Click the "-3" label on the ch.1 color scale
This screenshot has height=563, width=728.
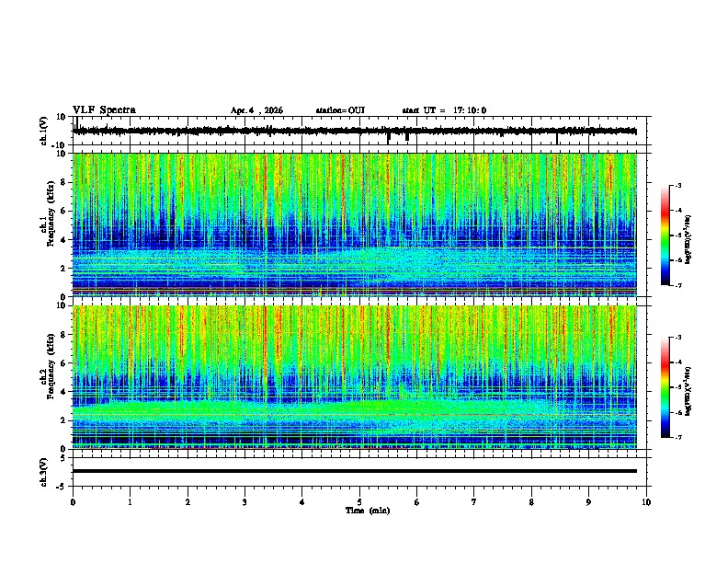[x=677, y=185]
